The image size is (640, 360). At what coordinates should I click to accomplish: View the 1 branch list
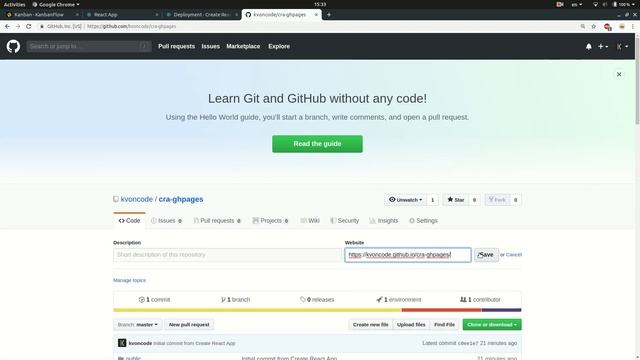coord(236,300)
